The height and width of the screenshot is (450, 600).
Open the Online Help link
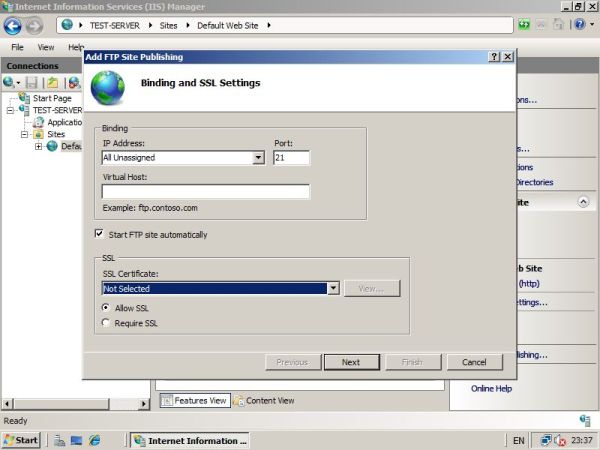pos(491,388)
